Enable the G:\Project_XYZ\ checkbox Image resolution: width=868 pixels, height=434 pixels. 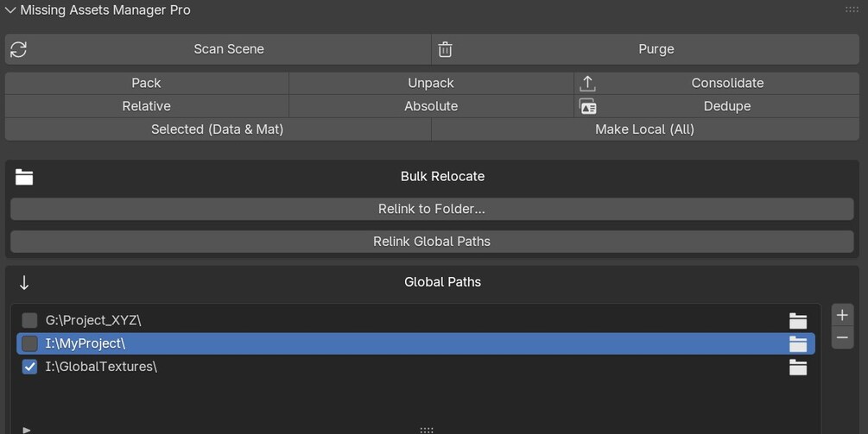pos(29,320)
